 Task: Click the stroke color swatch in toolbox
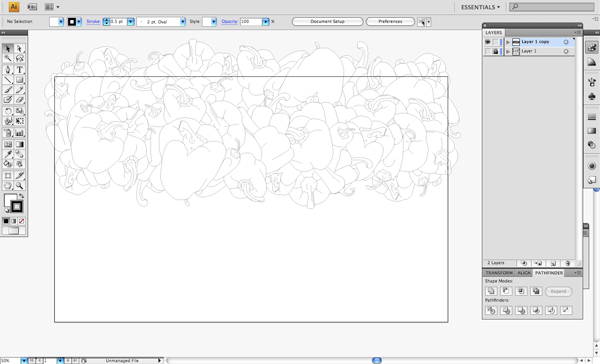(17, 207)
